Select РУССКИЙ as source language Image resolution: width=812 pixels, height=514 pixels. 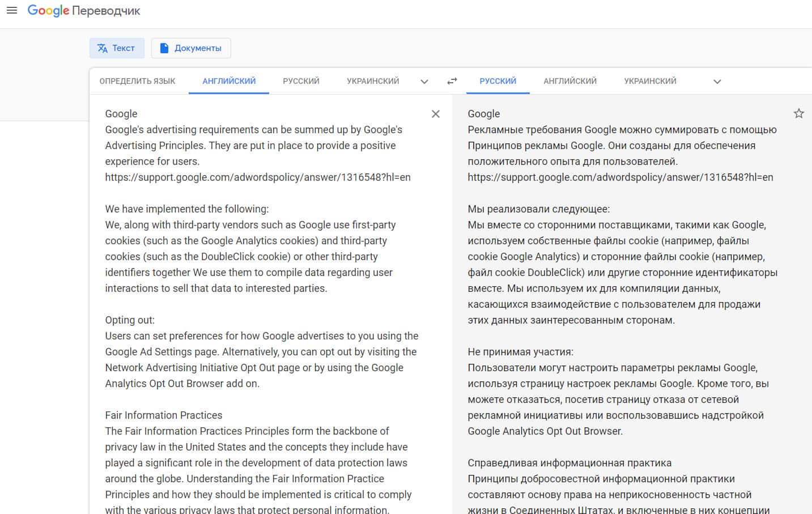click(x=301, y=81)
